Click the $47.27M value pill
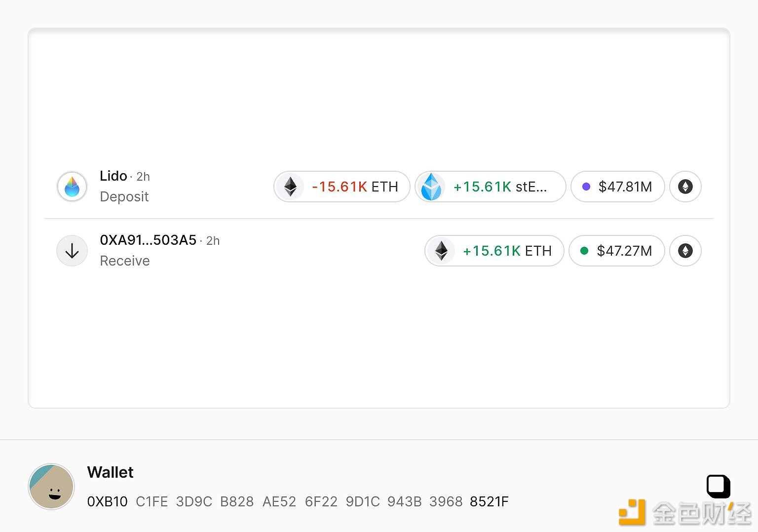Image resolution: width=758 pixels, height=532 pixels. tap(617, 251)
